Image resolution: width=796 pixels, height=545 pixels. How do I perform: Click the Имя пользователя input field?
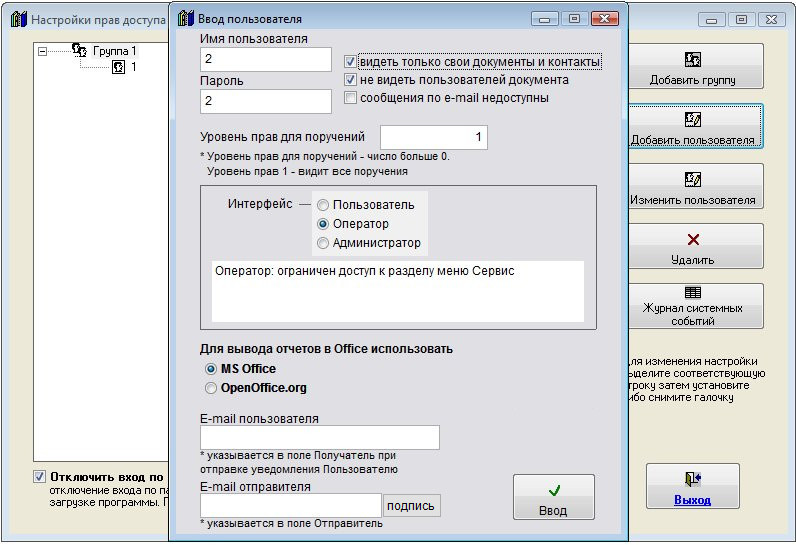tap(266, 59)
